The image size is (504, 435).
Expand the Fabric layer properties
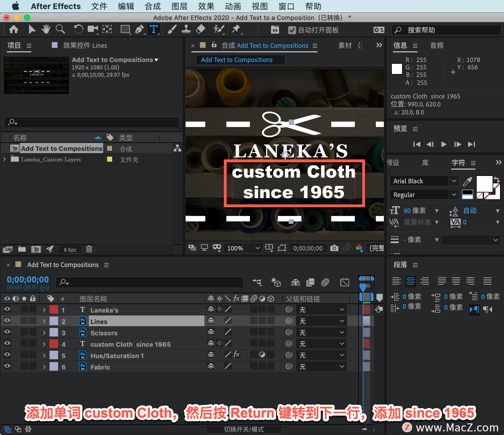(x=44, y=367)
